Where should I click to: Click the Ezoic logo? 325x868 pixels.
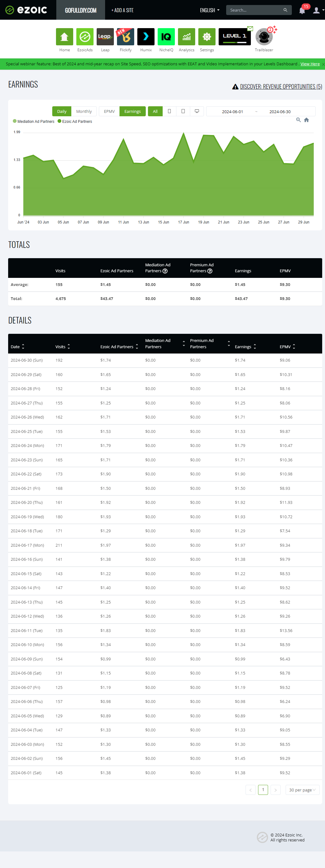[x=26, y=10]
